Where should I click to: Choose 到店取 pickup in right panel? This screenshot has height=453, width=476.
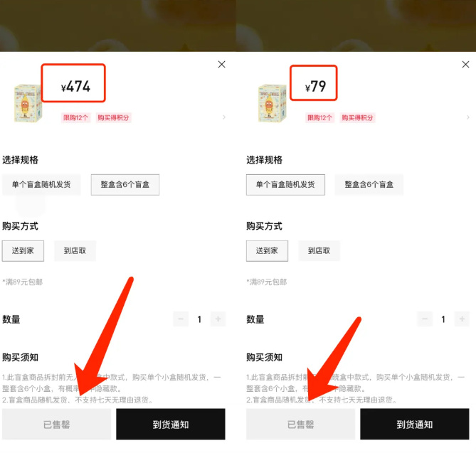(x=319, y=250)
